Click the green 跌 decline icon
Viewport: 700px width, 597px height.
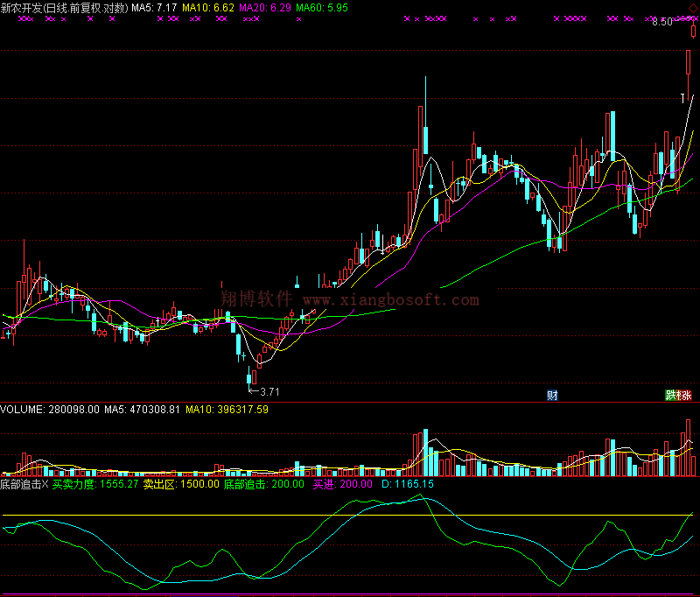(x=670, y=395)
